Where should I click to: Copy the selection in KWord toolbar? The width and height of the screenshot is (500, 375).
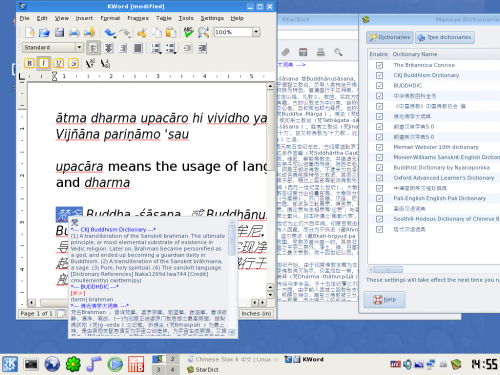(157, 32)
